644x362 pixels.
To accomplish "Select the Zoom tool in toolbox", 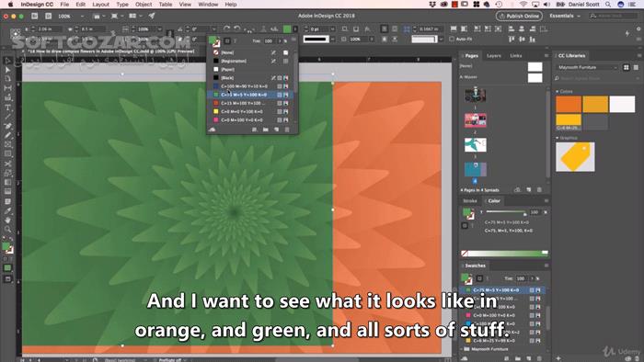I will (x=7, y=229).
